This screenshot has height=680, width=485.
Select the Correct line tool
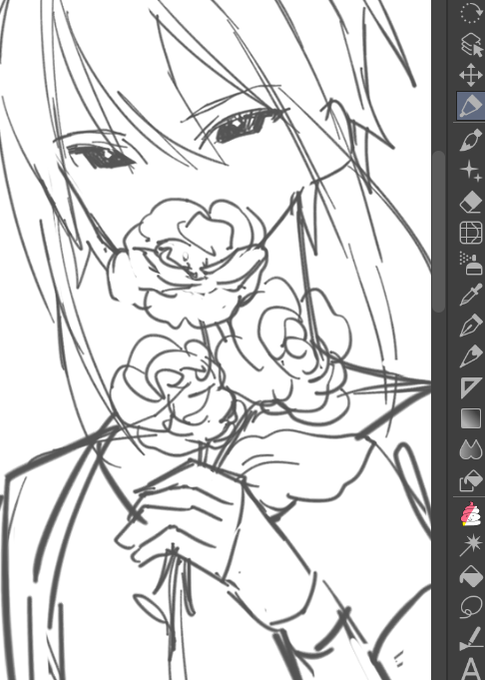coord(470,639)
